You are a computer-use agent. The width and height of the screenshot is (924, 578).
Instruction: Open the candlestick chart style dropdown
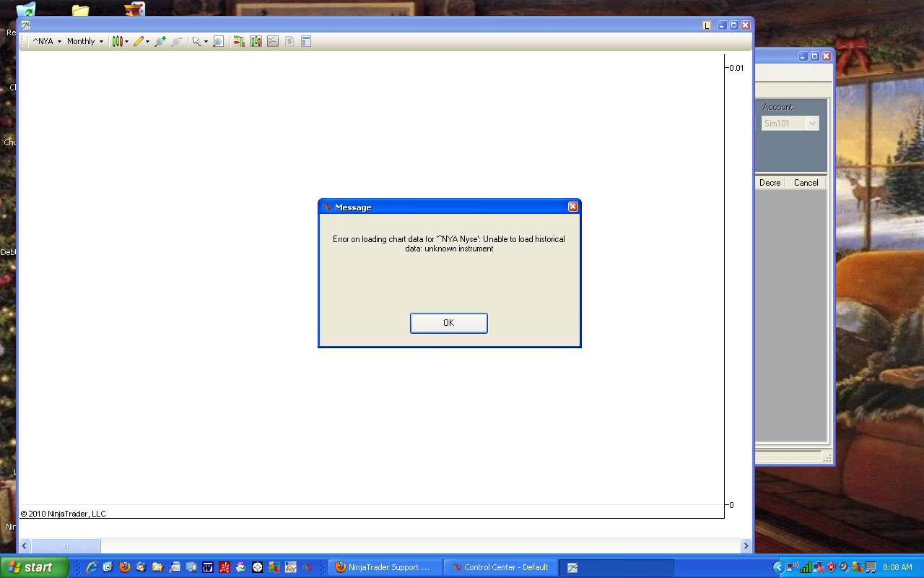(120, 42)
